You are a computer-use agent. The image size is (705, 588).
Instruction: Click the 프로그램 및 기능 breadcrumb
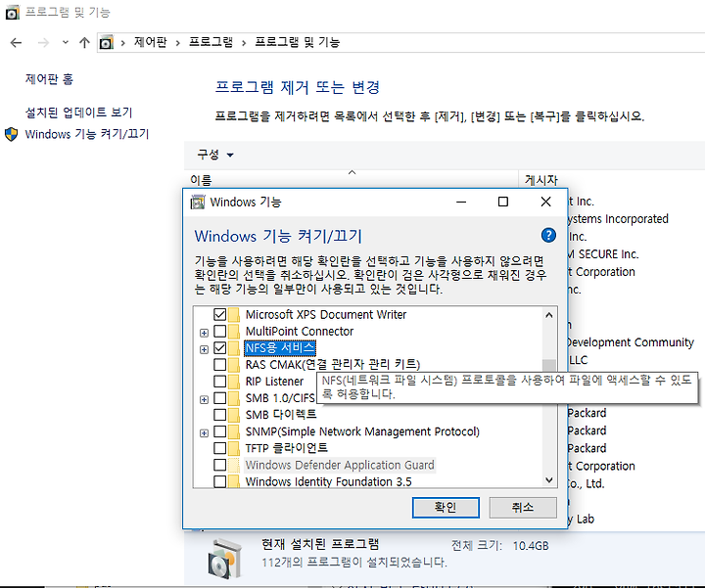click(x=298, y=42)
